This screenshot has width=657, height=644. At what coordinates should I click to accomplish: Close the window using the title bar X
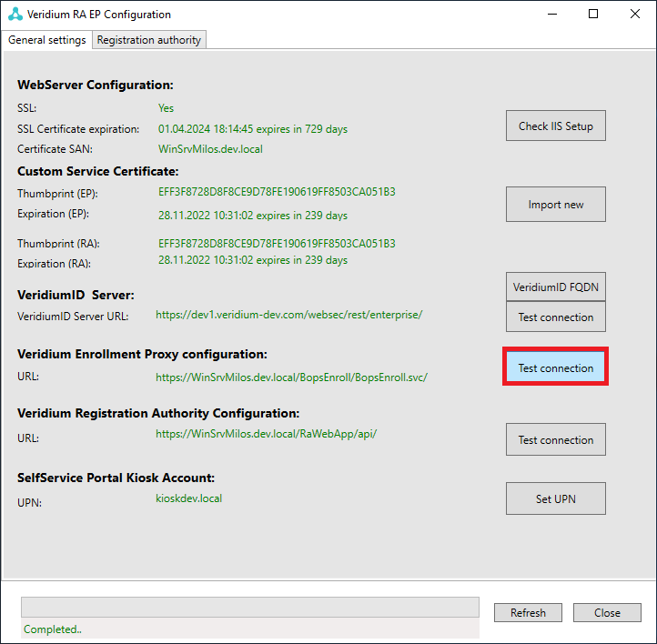[635, 15]
